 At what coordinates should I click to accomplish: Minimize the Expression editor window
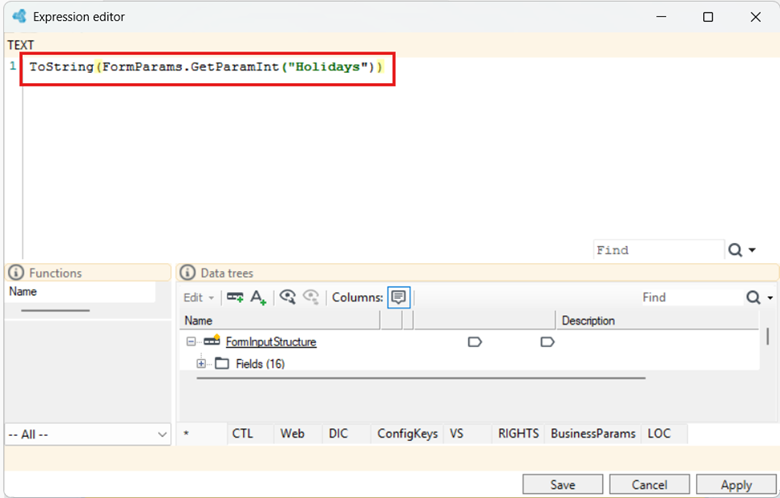661,16
